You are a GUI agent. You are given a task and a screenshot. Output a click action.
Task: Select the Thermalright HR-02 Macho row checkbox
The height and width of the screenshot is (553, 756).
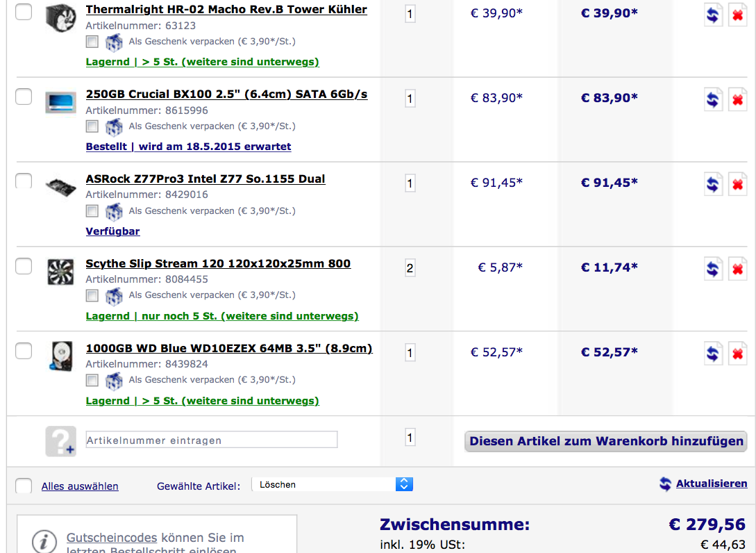point(24,12)
